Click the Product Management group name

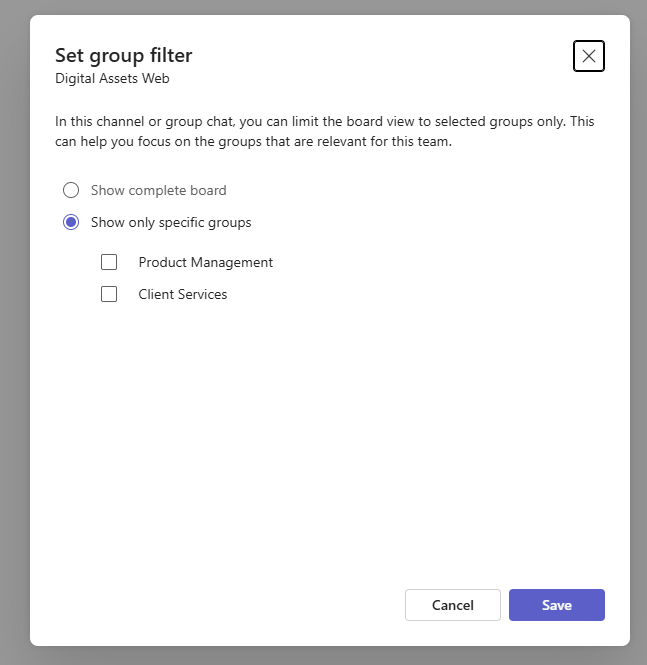[205, 262]
